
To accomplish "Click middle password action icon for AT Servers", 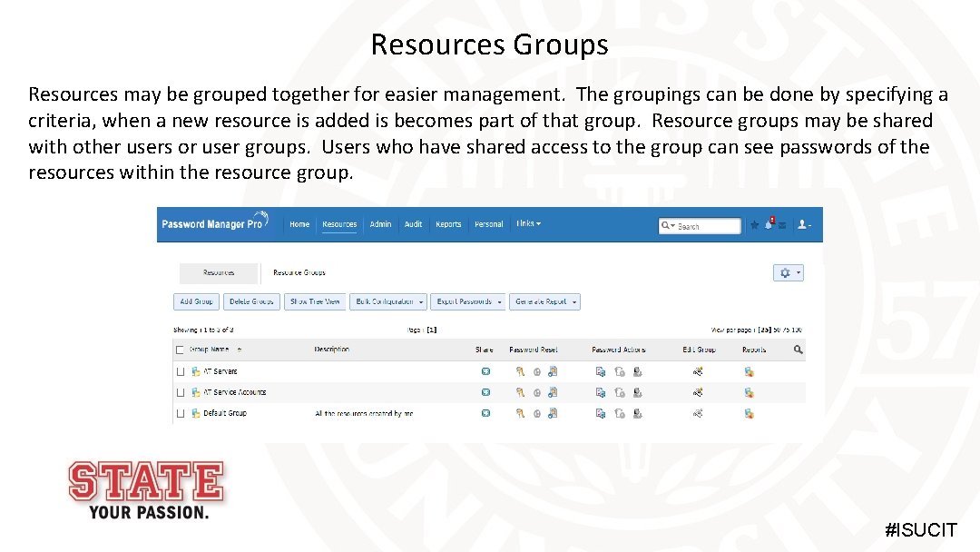I will (620, 372).
